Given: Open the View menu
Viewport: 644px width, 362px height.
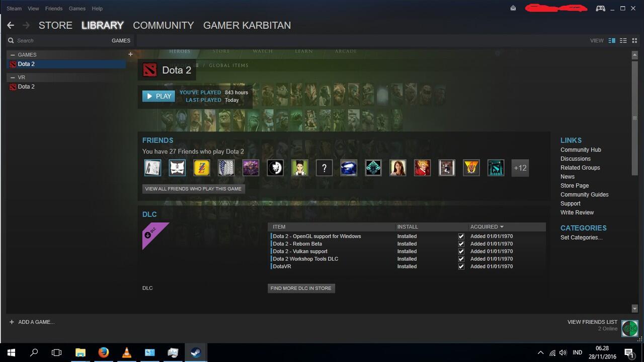Looking at the screenshot, I should (33, 9).
